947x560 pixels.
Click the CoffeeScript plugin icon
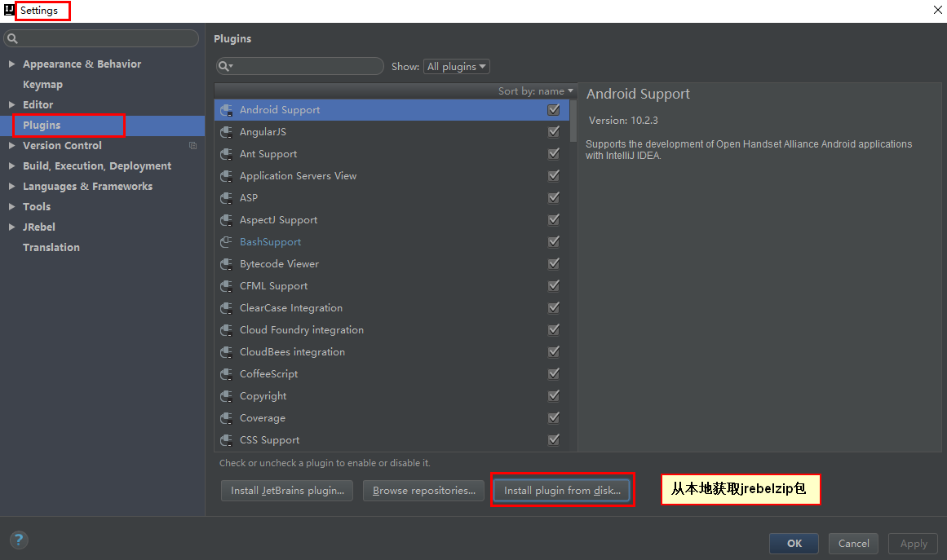click(227, 374)
